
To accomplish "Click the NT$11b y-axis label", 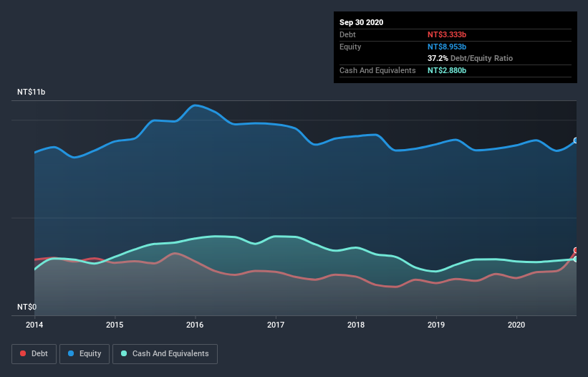I will point(31,92).
